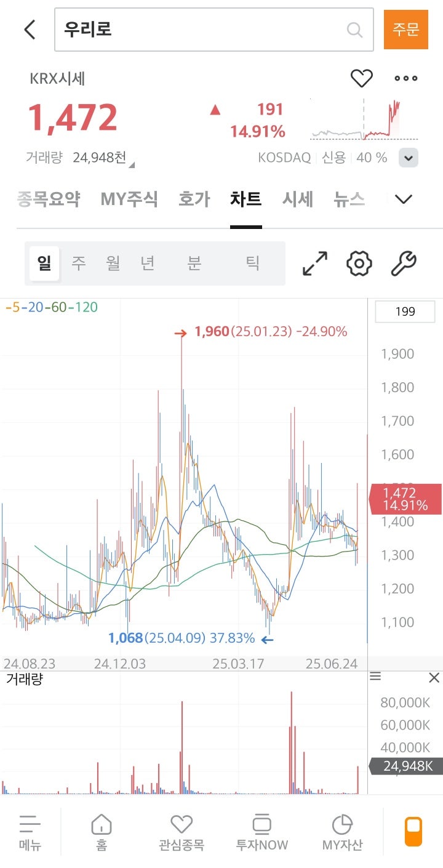The height and width of the screenshot is (868, 443).
Task: Switch to 호가 tab
Action: 194,199
